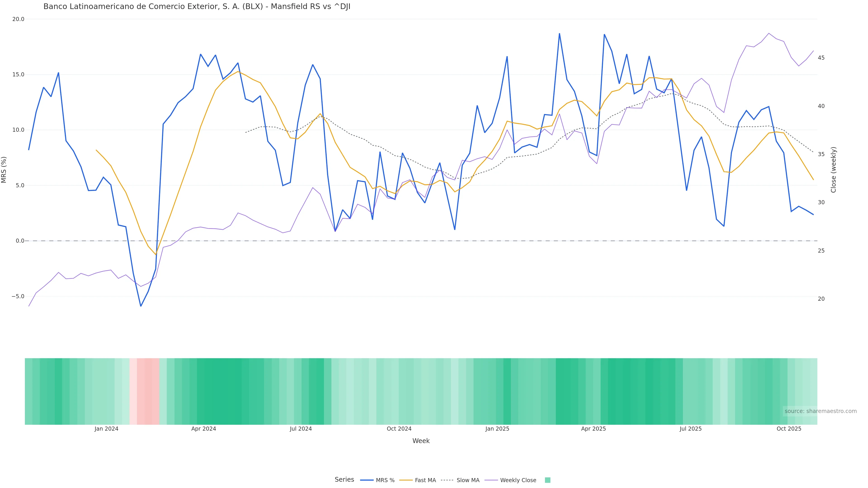Screen dimensions: 868x488
Task: Click the Oct 2025 x-axis label
Action: point(789,429)
